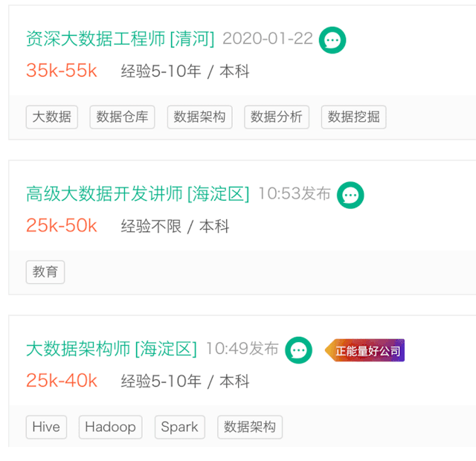Select the Hadoop skill tag
Screen dimensions: 476x461
[110, 427]
